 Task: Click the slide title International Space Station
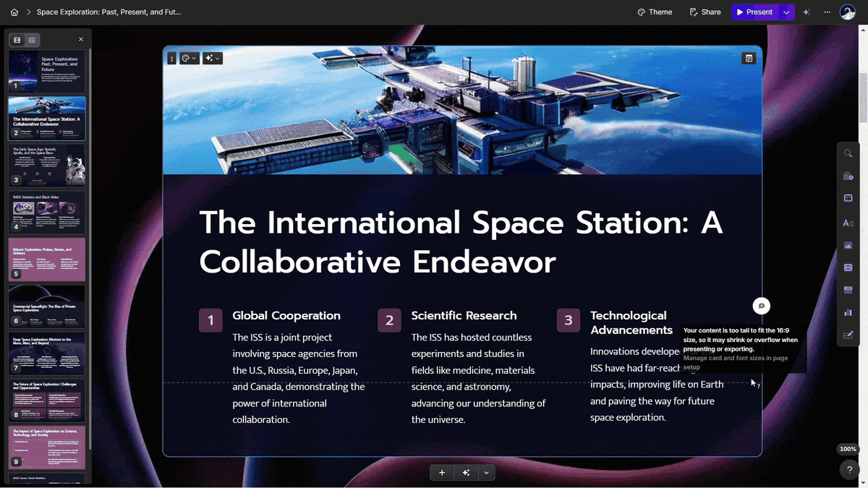click(x=461, y=242)
